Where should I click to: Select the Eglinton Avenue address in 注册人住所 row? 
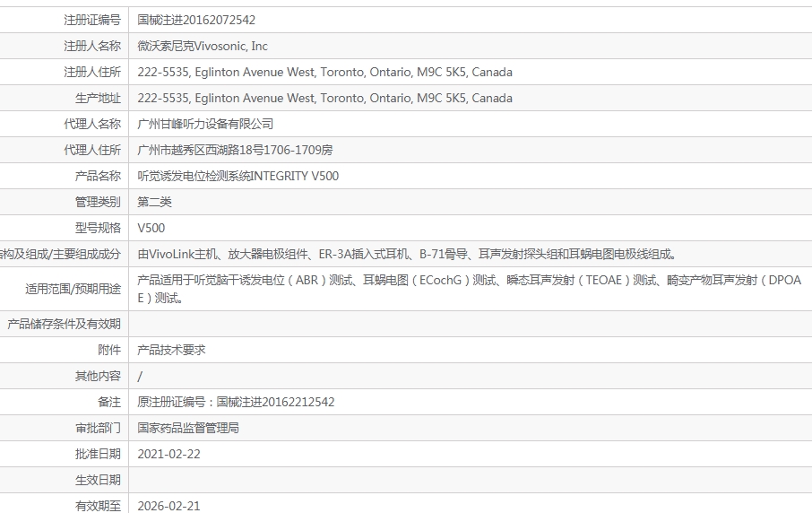[324, 72]
